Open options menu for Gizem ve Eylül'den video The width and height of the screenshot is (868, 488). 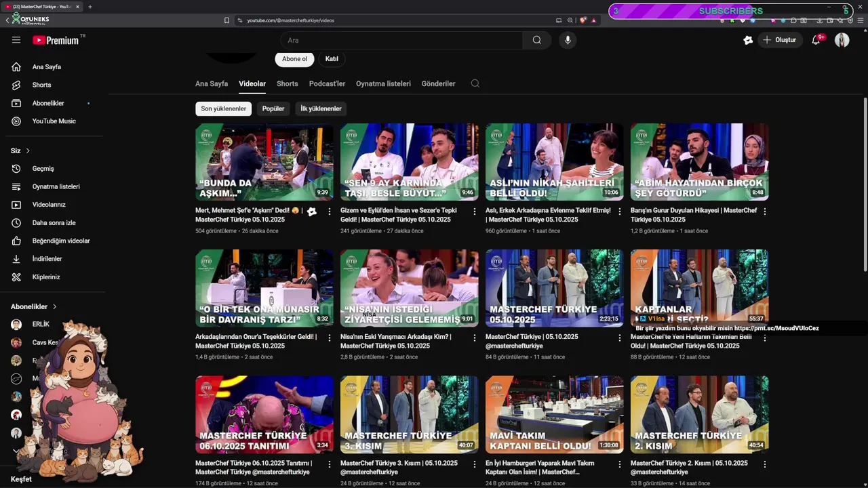475,211
